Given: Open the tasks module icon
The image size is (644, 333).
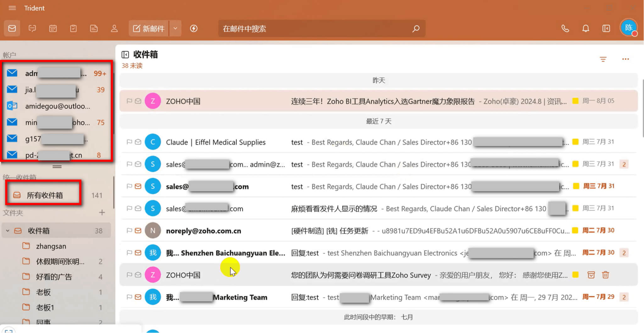Looking at the screenshot, I should (73, 29).
